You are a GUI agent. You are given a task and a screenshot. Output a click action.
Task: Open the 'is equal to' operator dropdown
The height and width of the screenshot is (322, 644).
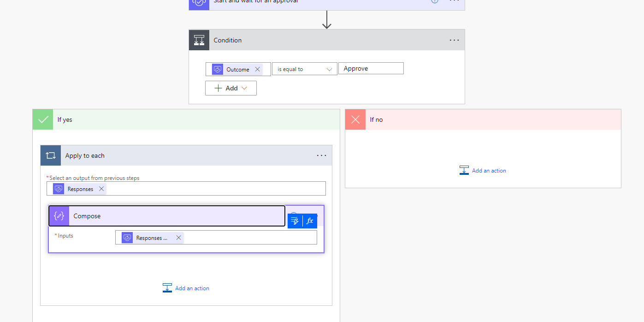305,69
